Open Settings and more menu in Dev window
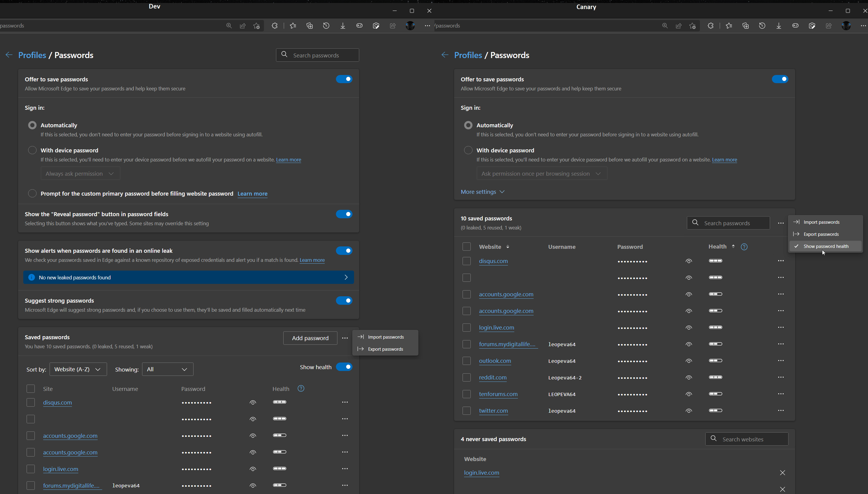Image resolution: width=868 pixels, height=494 pixels. 427,25
